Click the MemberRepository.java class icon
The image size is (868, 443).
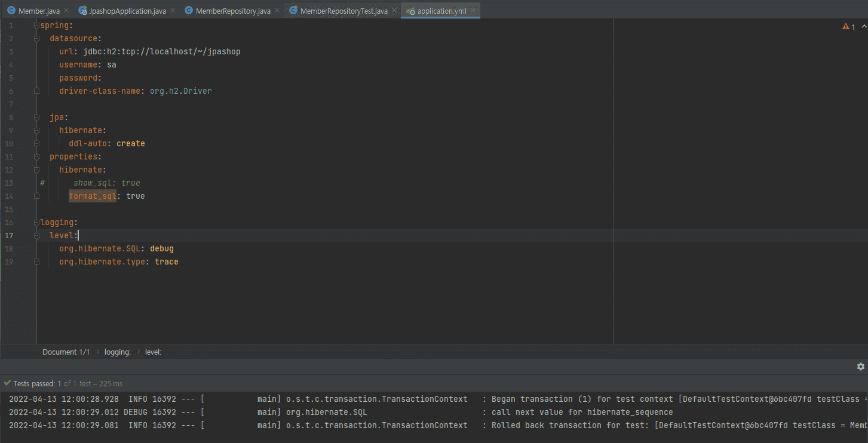point(189,11)
